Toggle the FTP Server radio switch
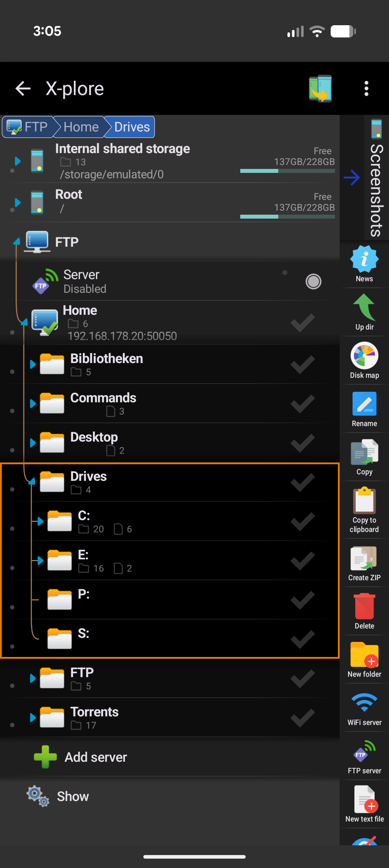The image size is (389, 868). pyautogui.click(x=313, y=281)
